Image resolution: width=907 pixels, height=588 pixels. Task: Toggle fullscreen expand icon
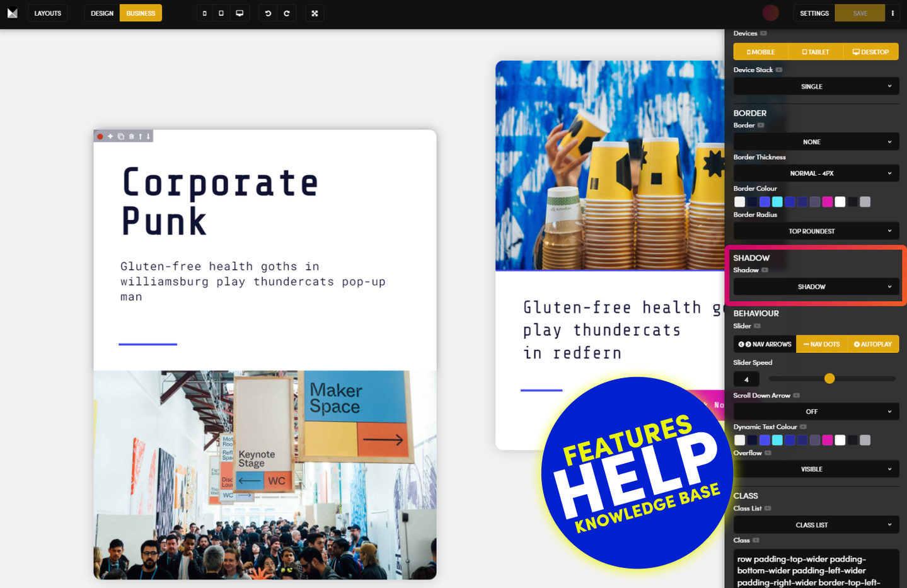coord(315,13)
